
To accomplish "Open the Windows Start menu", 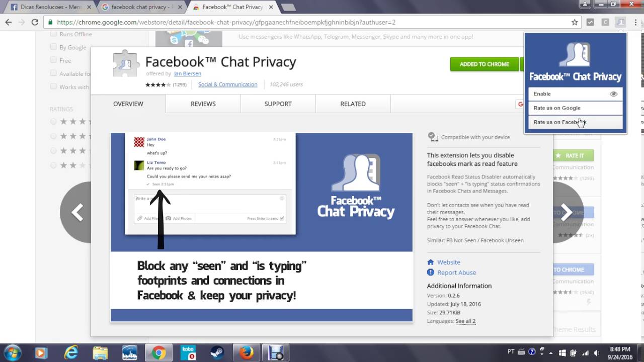I will coord(12,353).
